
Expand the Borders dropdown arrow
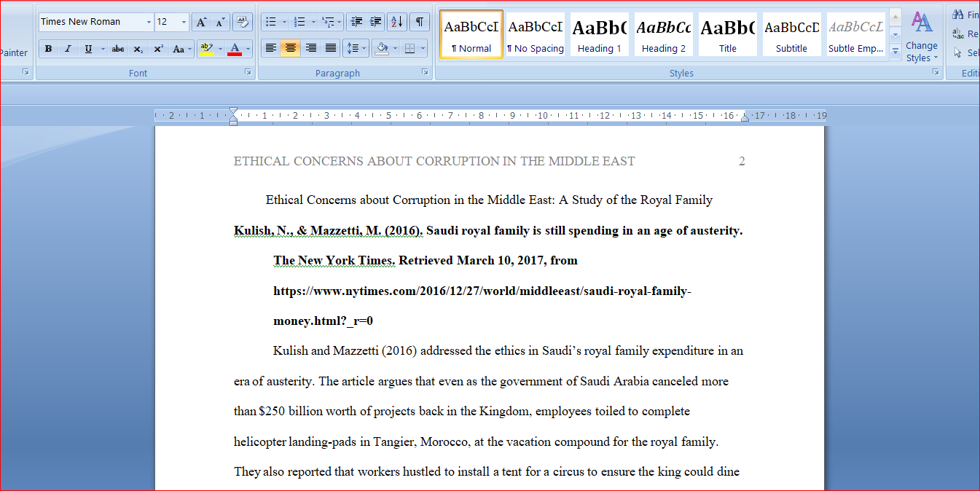pyautogui.click(x=423, y=49)
